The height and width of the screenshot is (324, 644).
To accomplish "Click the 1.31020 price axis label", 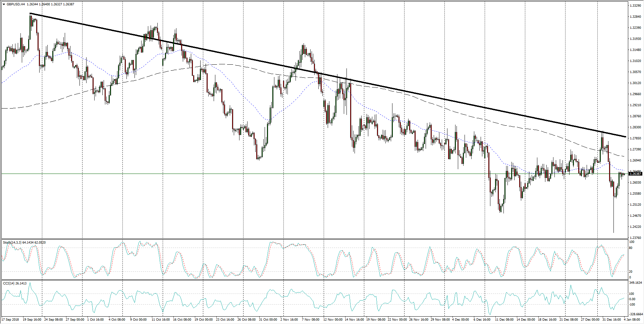I will pos(635,61).
